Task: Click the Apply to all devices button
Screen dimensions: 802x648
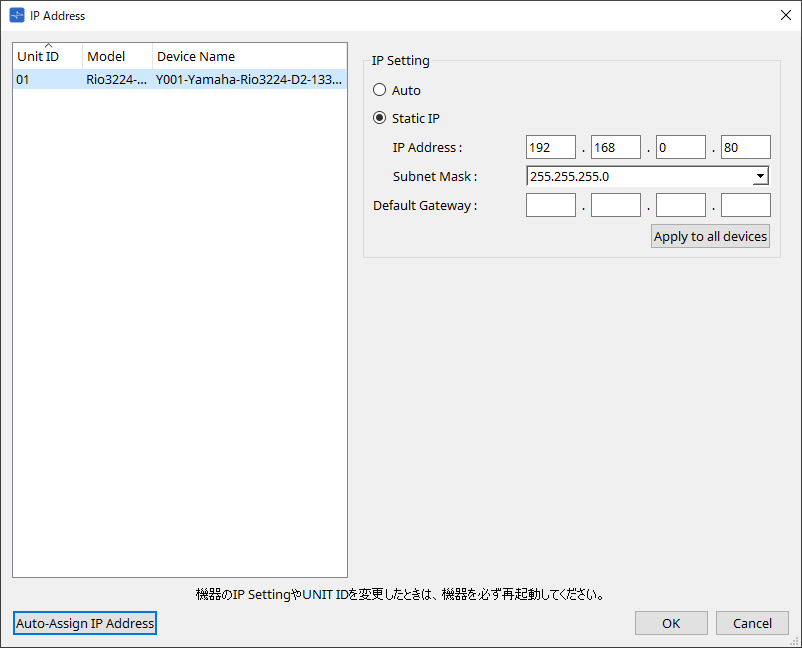Action: (x=710, y=237)
